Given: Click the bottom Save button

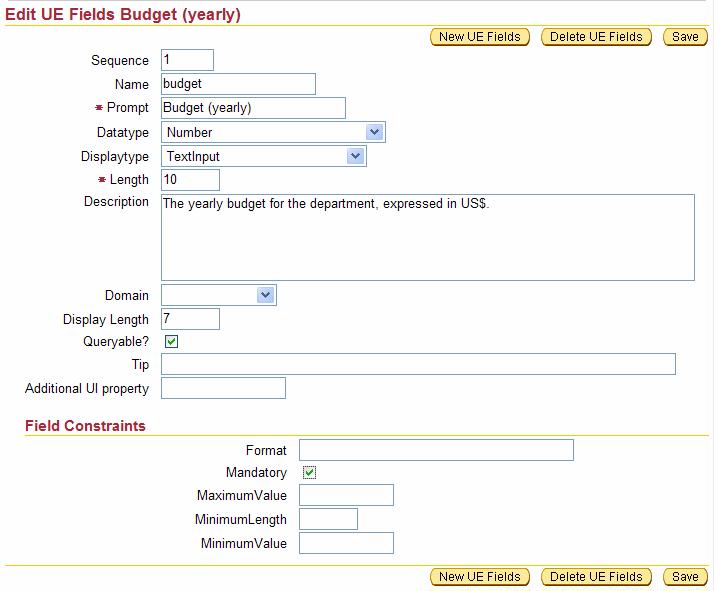Looking at the screenshot, I should (685, 577).
